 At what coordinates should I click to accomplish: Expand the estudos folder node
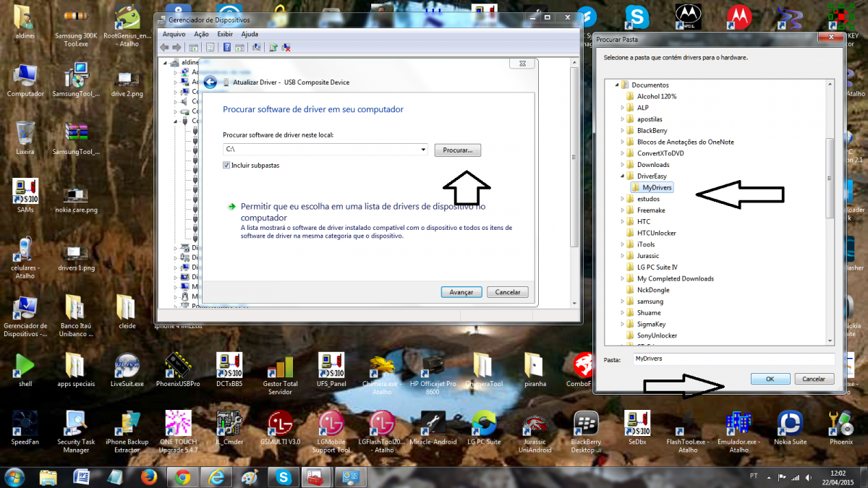pyautogui.click(x=622, y=199)
